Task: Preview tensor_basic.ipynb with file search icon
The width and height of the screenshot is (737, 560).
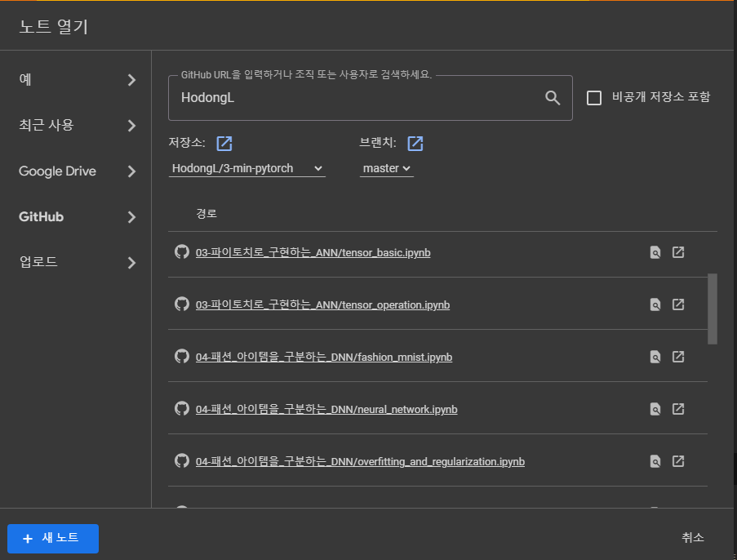Action: 655,252
